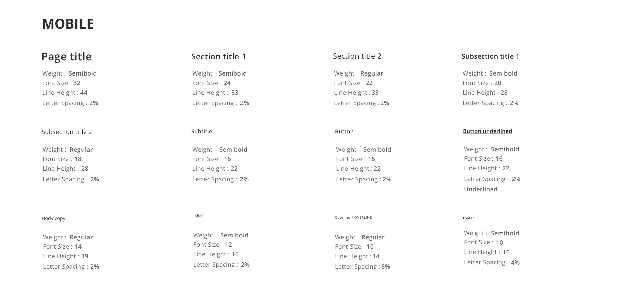
Task: Click the Subsection title 2 sample
Action: click(x=67, y=132)
